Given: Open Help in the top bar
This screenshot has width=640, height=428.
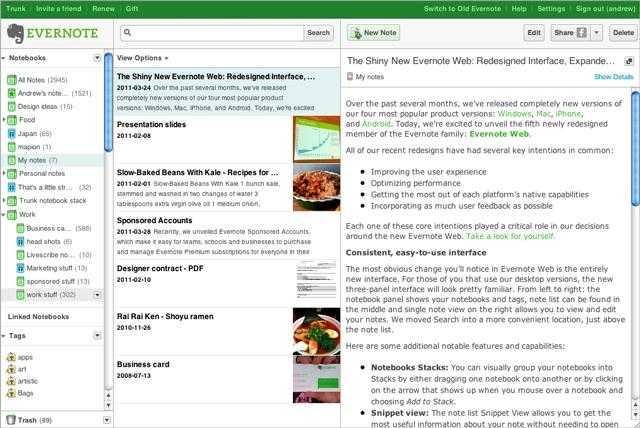Looking at the screenshot, I should click(519, 9).
